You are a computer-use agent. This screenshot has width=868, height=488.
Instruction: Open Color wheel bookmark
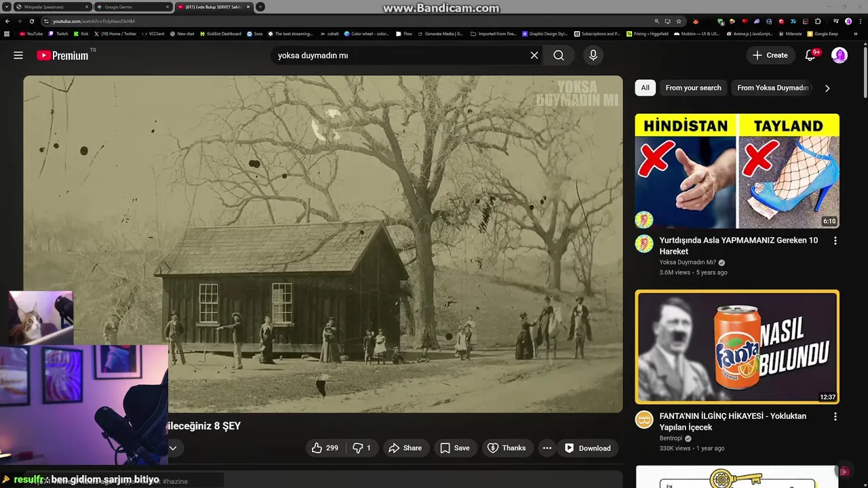366,33
